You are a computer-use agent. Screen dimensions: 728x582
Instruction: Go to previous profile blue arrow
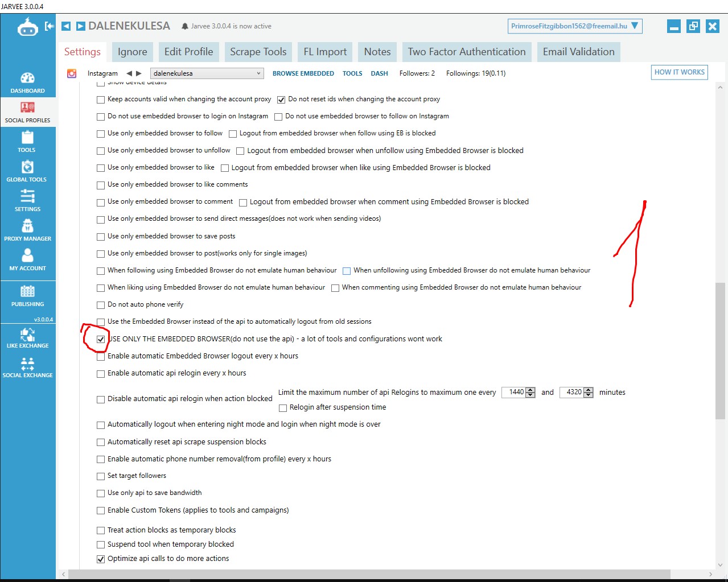click(x=66, y=26)
